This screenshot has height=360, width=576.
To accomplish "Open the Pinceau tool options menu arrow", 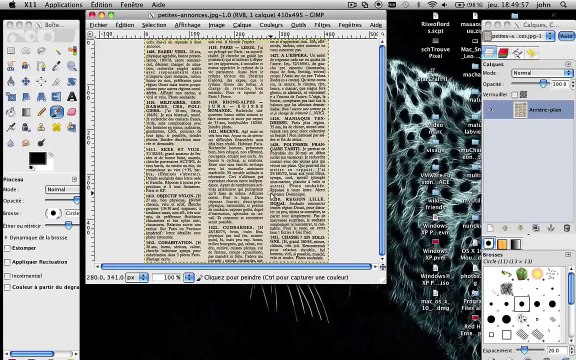I will (75, 179).
